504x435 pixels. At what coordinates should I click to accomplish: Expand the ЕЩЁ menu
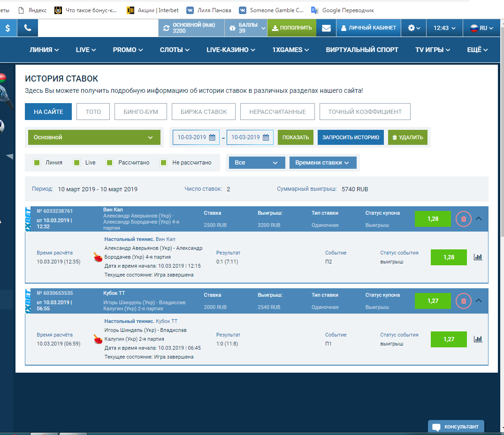click(477, 50)
